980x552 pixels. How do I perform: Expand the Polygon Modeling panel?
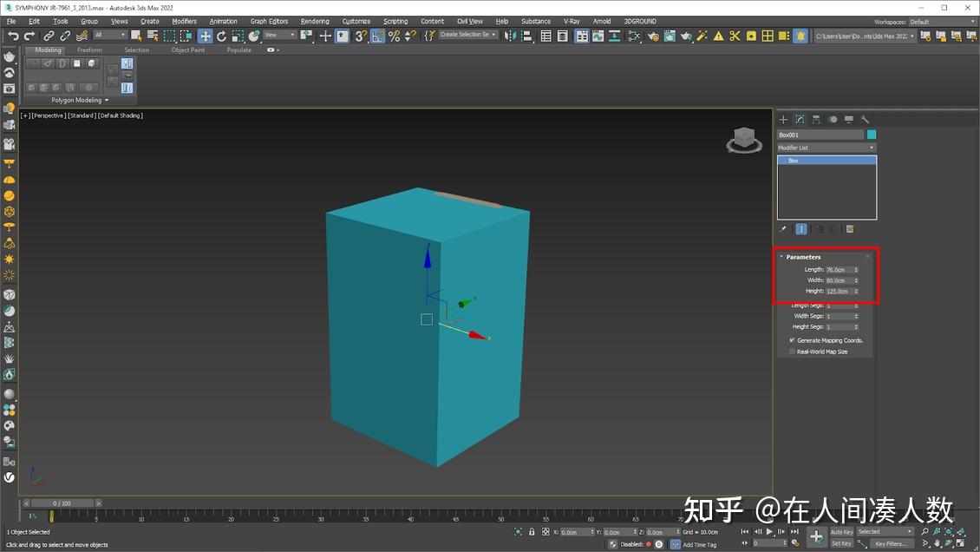[x=80, y=100]
